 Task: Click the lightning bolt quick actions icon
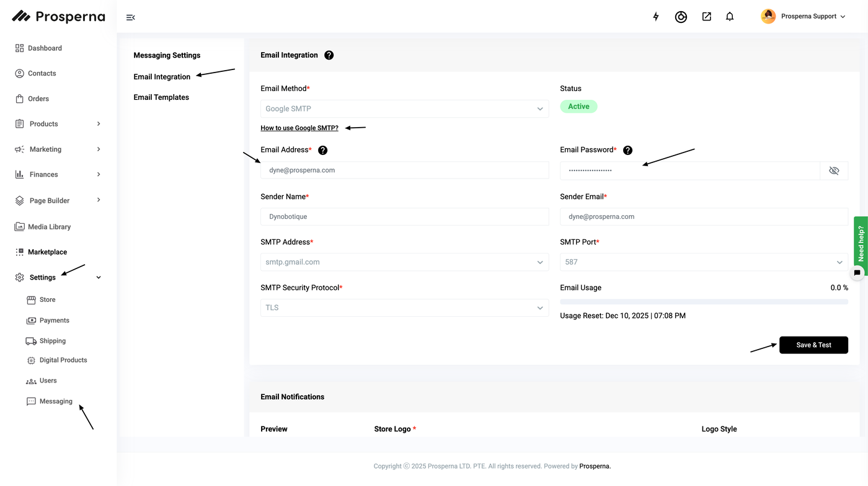656,17
